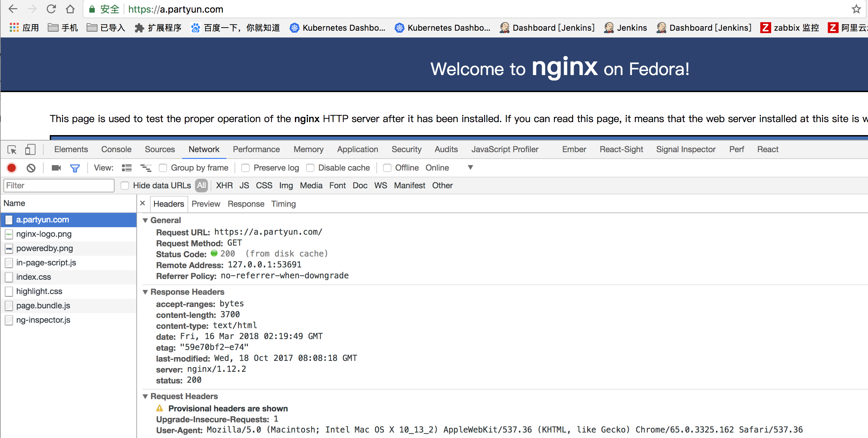Toggle the blue filter funnel icon
The height and width of the screenshot is (438, 868).
(x=75, y=168)
